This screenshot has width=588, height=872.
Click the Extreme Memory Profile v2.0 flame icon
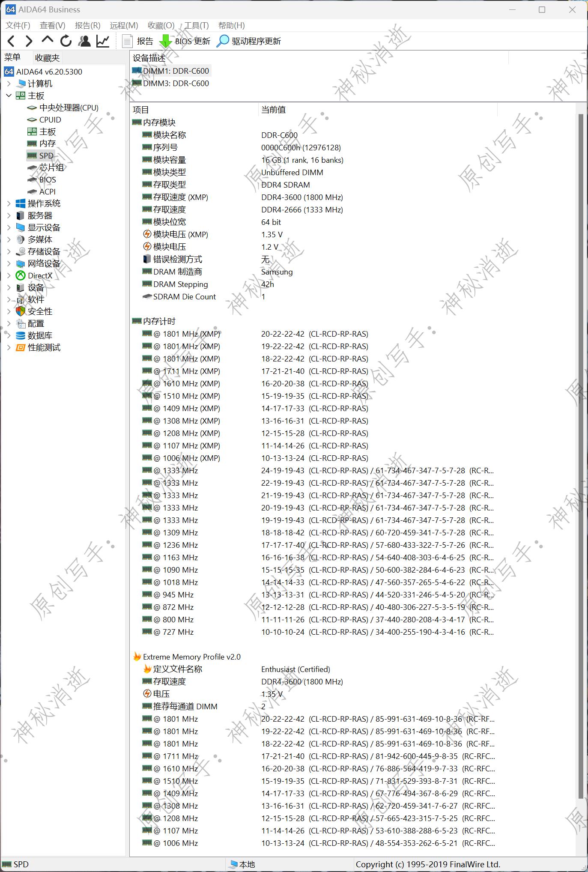point(137,657)
